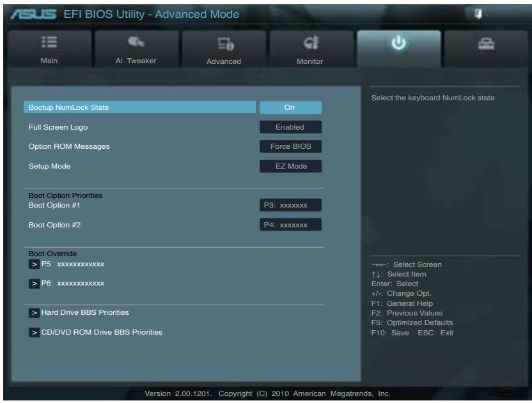Select the Full Screen Logo label

[x=58, y=127]
